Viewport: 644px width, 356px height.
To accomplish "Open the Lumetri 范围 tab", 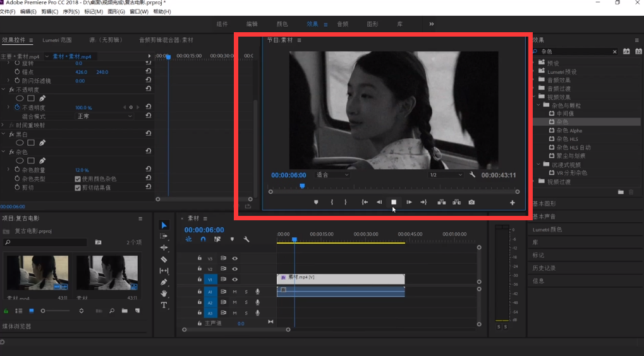I will [57, 40].
